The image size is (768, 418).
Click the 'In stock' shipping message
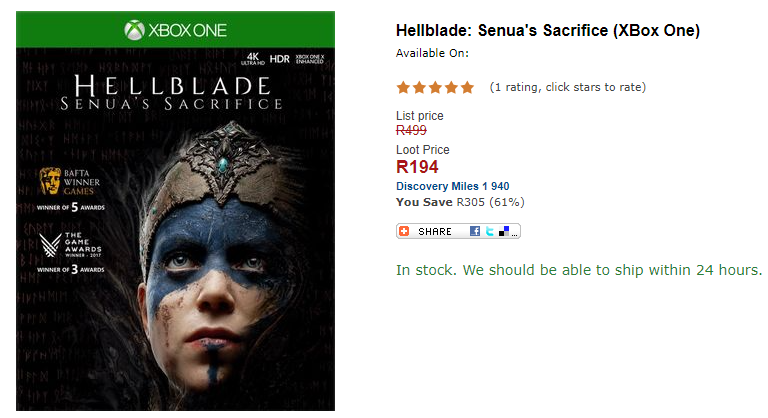[x=579, y=270]
